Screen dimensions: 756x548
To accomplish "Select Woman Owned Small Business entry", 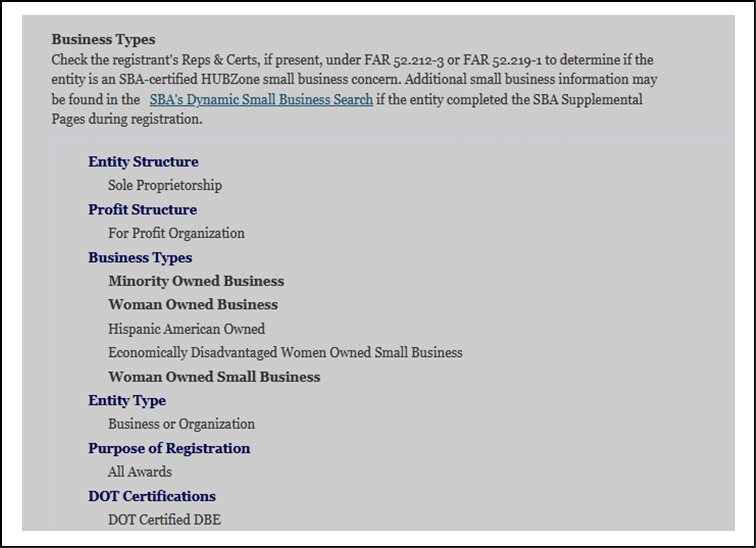I will pyautogui.click(x=214, y=377).
